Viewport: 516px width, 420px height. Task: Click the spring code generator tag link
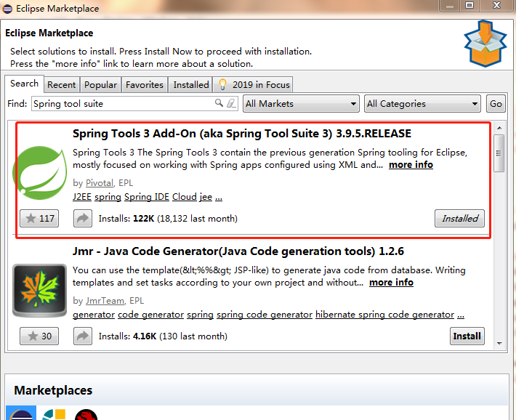(x=265, y=315)
